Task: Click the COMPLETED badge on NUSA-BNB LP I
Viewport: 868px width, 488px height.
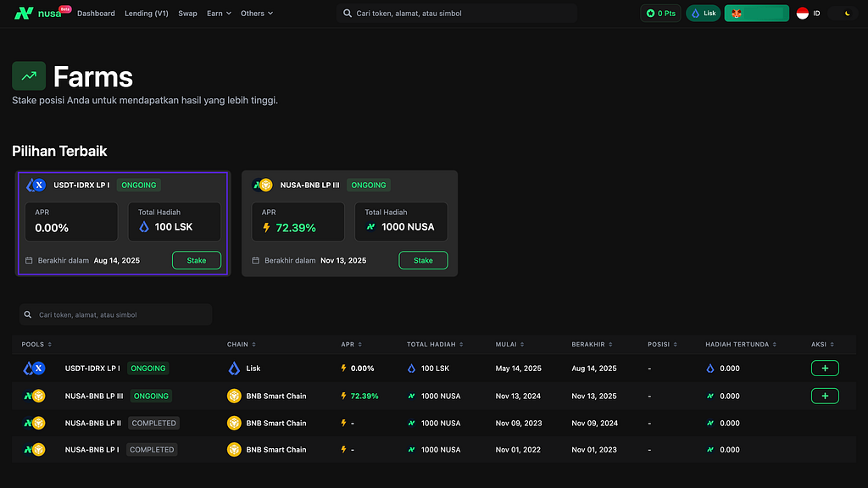Action: click(152, 449)
